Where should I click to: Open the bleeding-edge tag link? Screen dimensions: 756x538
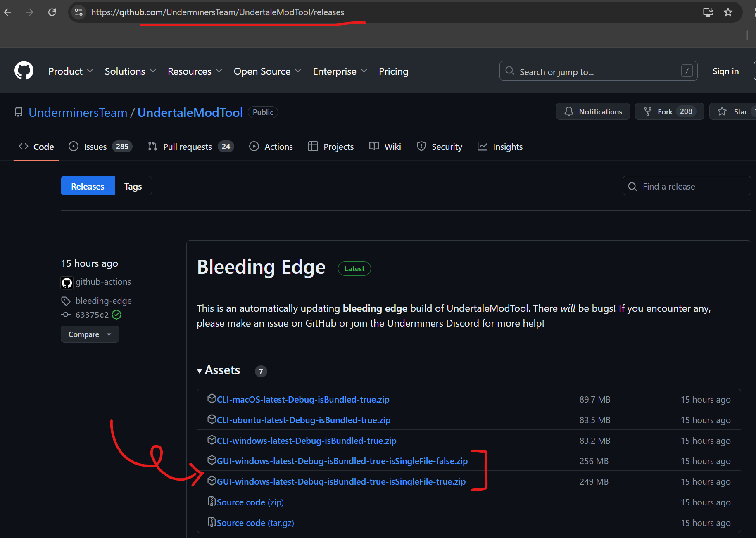click(x=104, y=301)
